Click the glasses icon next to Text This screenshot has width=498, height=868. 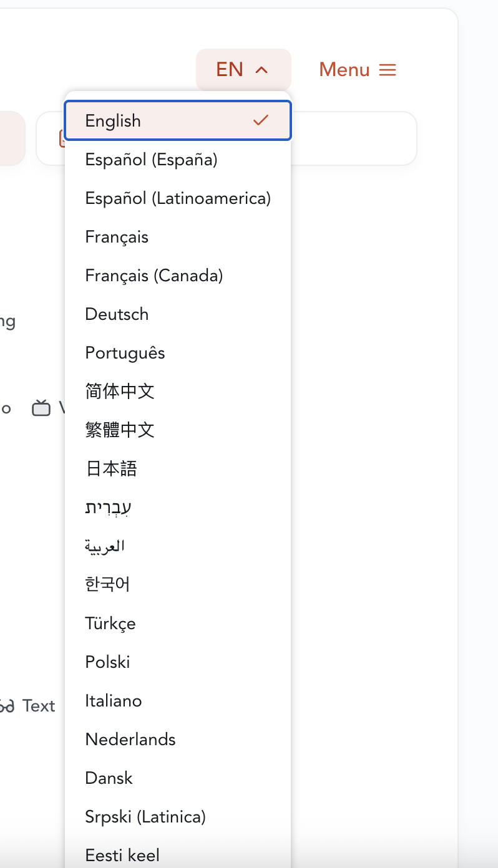point(6,706)
